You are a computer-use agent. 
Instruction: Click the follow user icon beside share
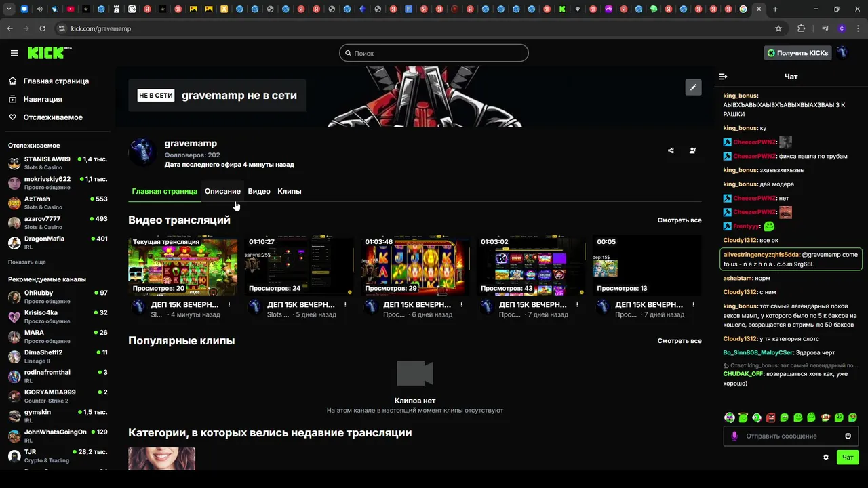692,150
